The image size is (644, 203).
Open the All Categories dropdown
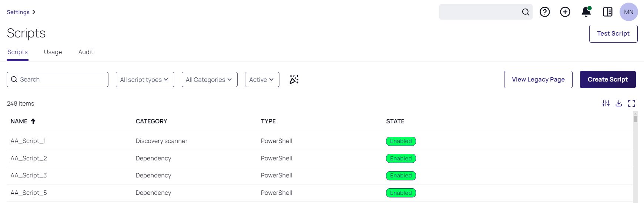209,80
